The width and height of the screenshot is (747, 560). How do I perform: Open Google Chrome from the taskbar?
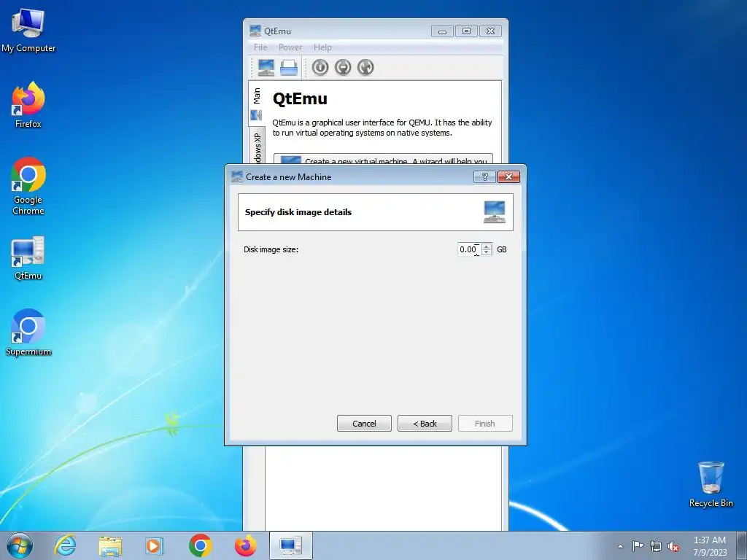click(x=200, y=545)
